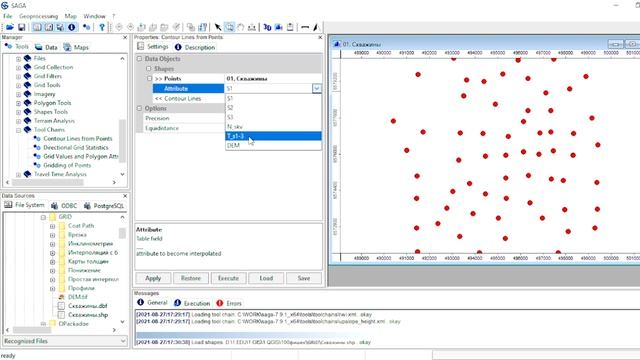Image resolution: width=640 pixels, height=360 pixels.
Task: Open the Recognized Files filter dropdown
Action: click(123, 341)
